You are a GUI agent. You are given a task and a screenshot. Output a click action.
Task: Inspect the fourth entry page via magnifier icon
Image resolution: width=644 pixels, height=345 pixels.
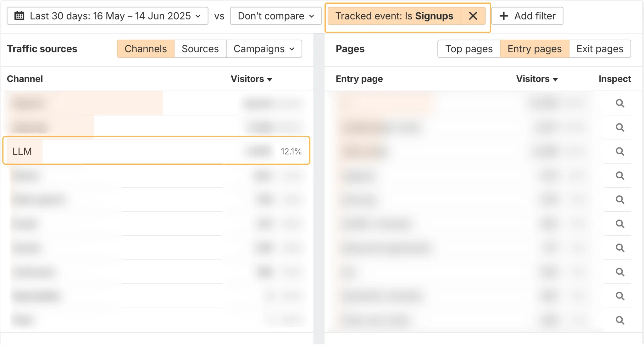[x=620, y=175]
